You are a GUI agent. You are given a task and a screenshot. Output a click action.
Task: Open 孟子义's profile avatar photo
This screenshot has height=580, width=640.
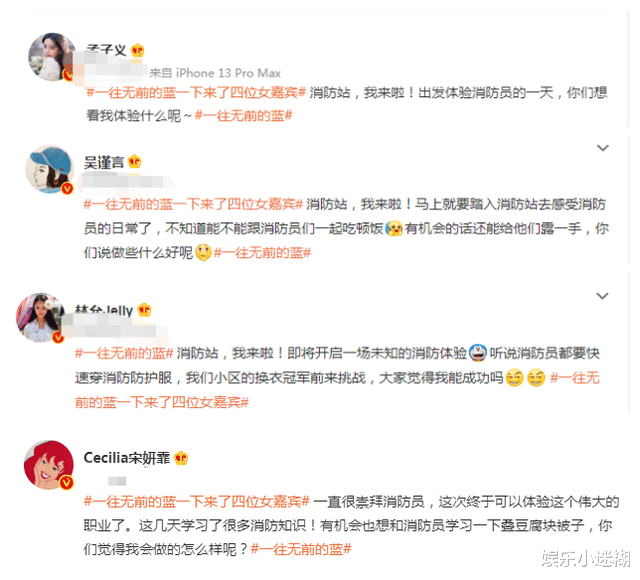(x=52, y=57)
